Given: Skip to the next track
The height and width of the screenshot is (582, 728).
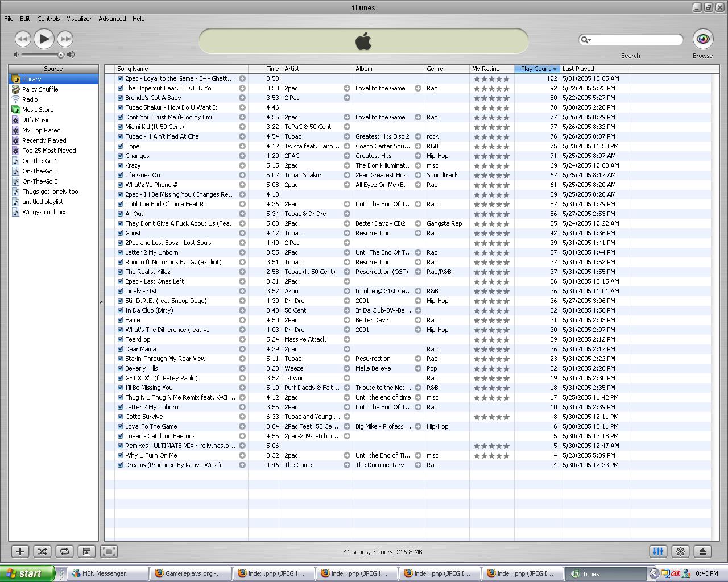Looking at the screenshot, I should [x=65, y=39].
